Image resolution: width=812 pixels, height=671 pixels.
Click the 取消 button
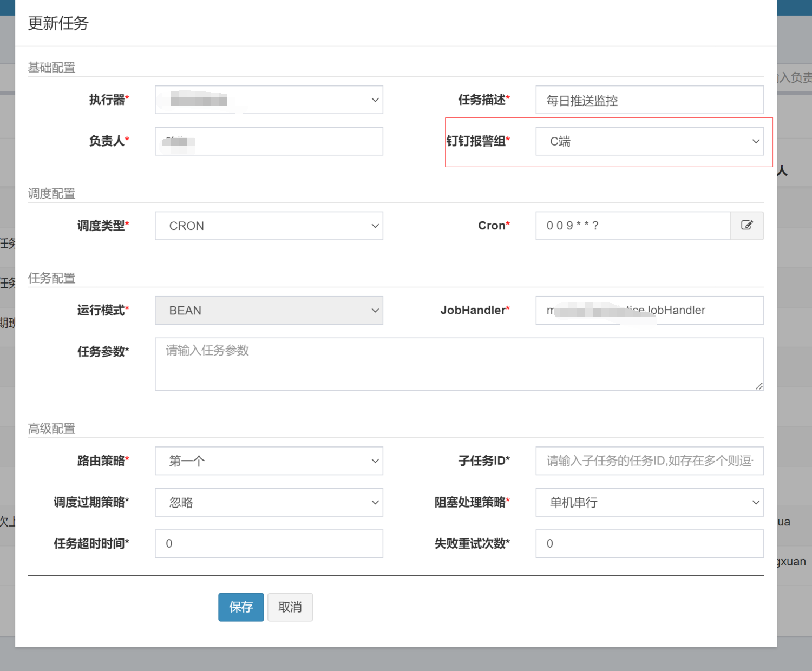[x=290, y=607]
